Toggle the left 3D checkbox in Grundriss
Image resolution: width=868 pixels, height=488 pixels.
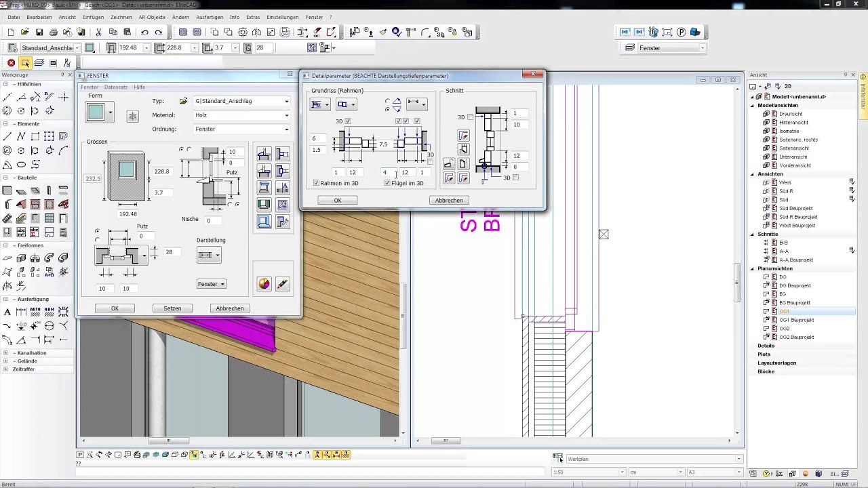coord(348,121)
